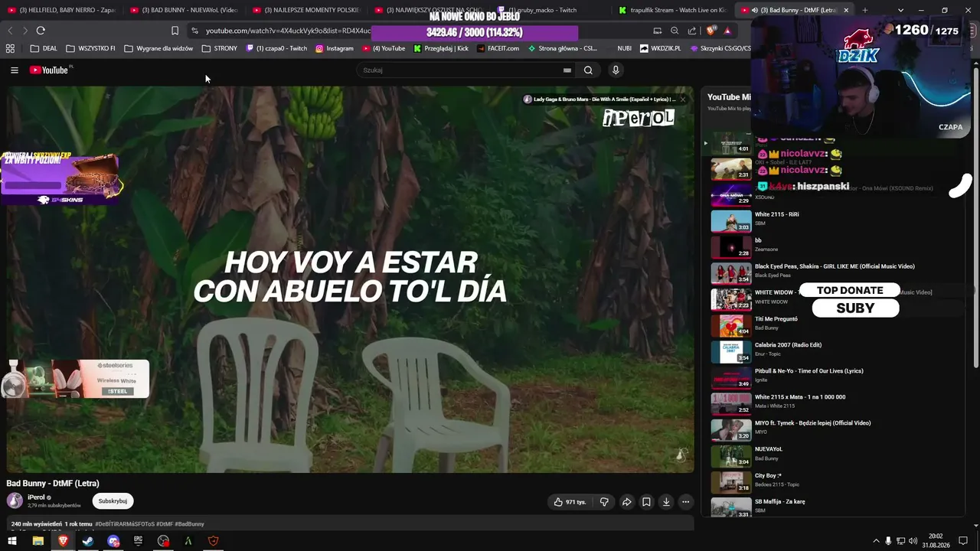The height and width of the screenshot is (551, 980).
Task: Open the on-screen keyboard icon in search box
Action: (567, 70)
